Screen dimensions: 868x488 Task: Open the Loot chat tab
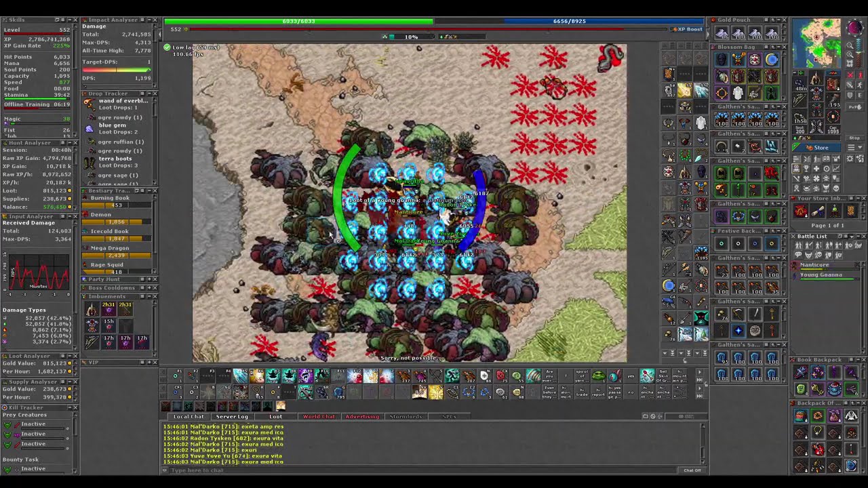coord(275,416)
